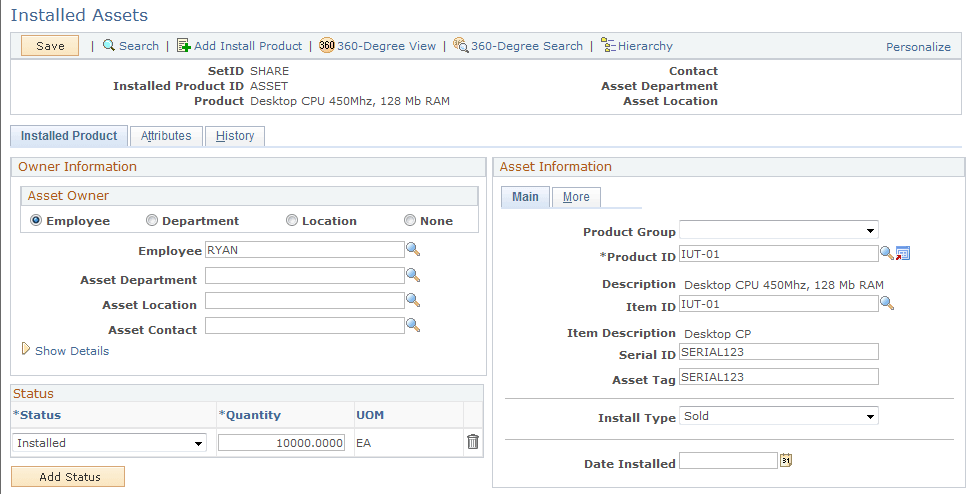Delete the Installed status row

click(x=473, y=442)
